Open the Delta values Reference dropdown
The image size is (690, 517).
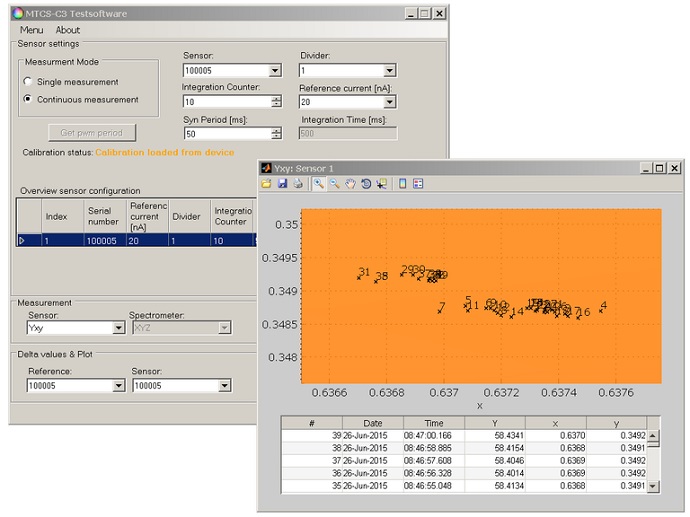pos(118,386)
